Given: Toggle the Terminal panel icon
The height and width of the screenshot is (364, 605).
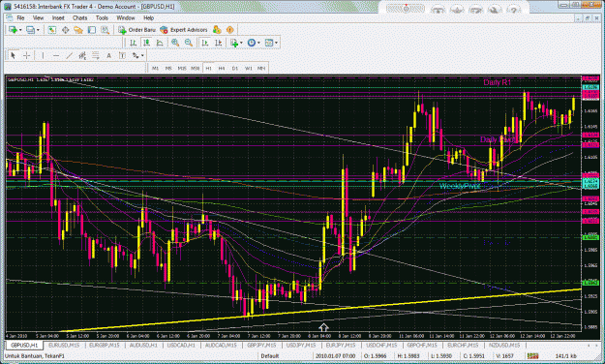Looking at the screenshot, I should click(91, 30).
